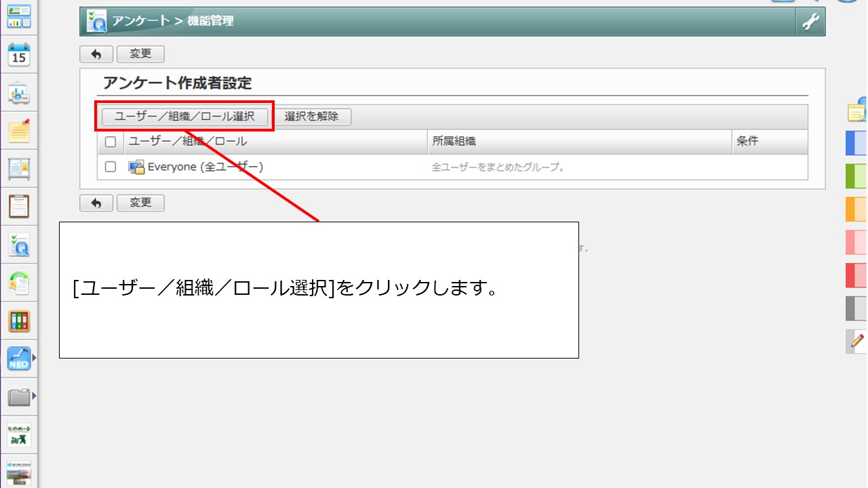Open the projector presentation icon in the sidebar

pos(19,93)
